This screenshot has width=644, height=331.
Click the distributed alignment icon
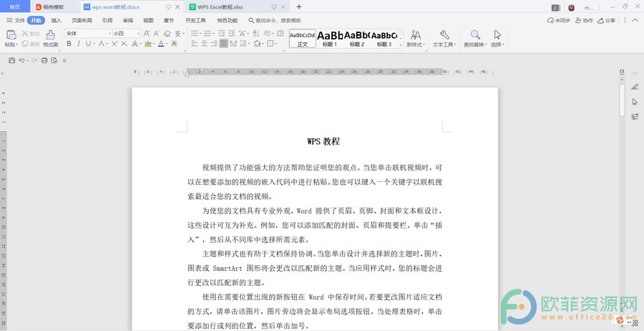coord(234,43)
